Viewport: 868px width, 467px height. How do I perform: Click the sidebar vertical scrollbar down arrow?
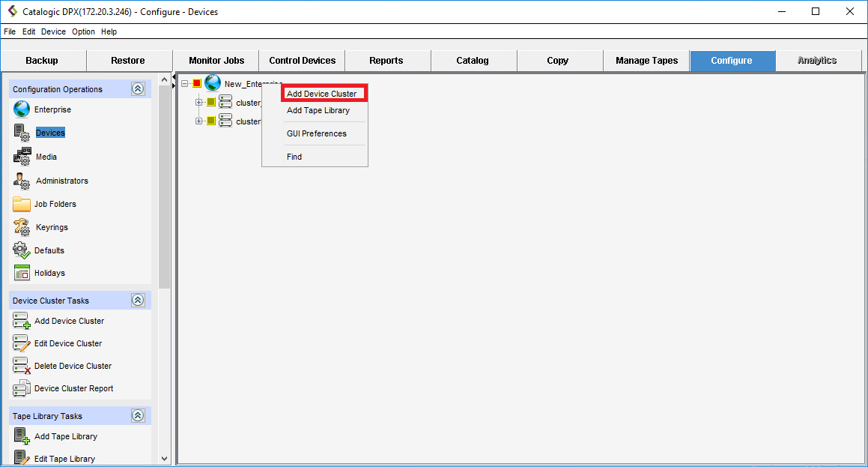click(x=165, y=459)
